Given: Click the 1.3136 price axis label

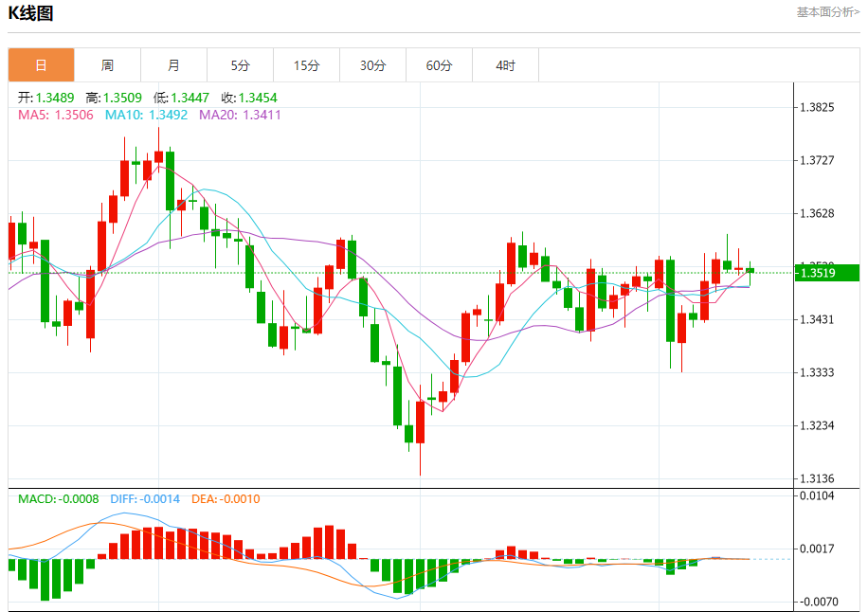Looking at the screenshot, I should click(x=817, y=478).
